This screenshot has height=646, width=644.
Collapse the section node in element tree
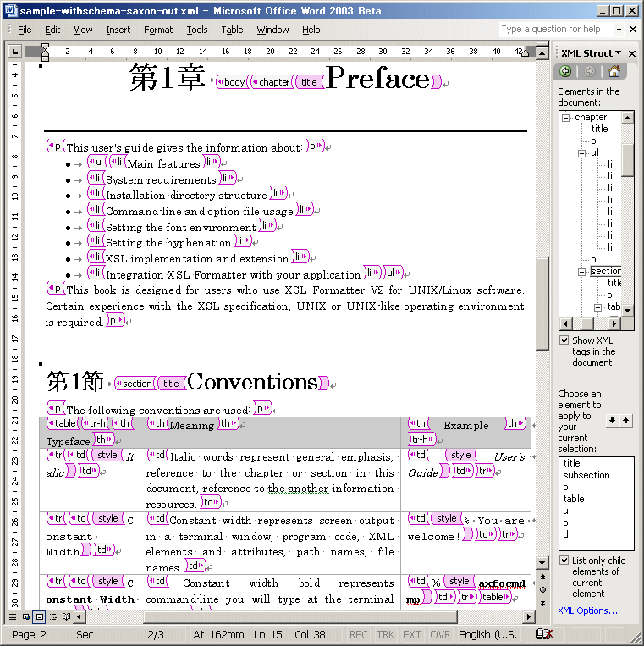(x=581, y=272)
